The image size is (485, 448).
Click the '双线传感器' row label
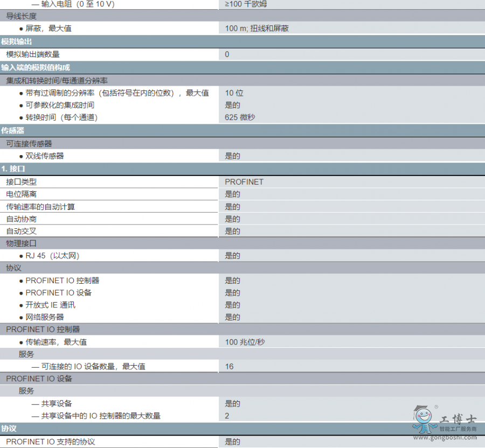point(45,156)
